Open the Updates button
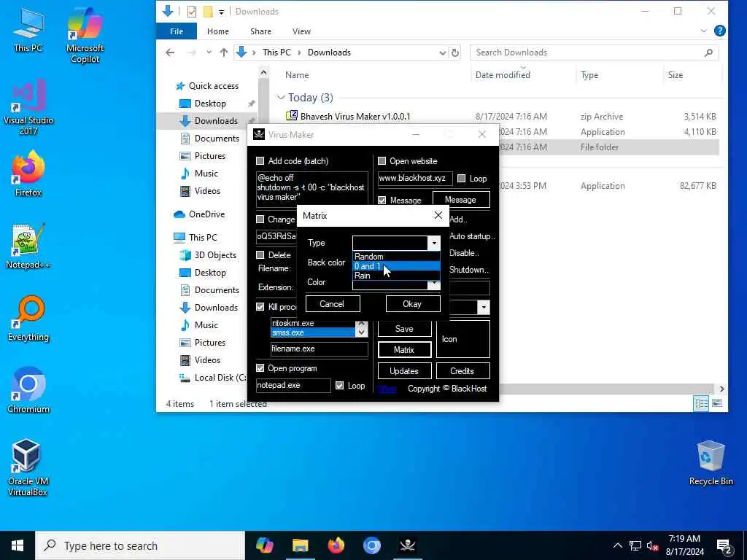 [x=404, y=371]
